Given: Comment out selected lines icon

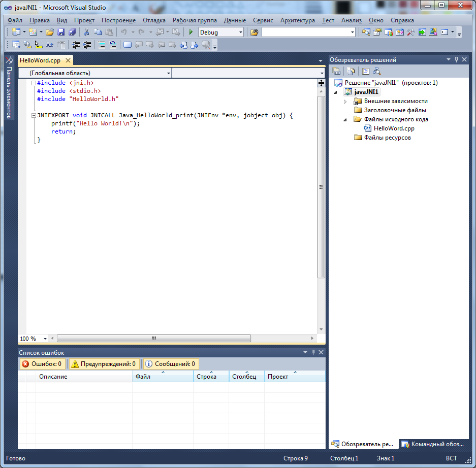Looking at the screenshot, I should pyautogui.click(x=102, y=45).
